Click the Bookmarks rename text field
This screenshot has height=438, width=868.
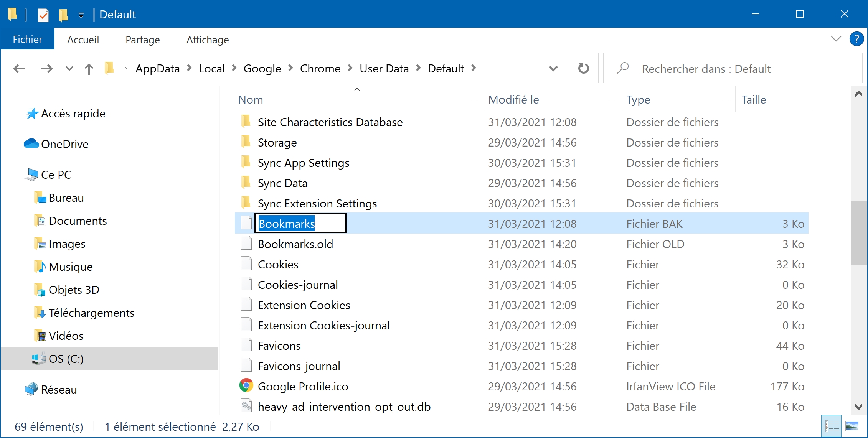click(x=300, y=223)
